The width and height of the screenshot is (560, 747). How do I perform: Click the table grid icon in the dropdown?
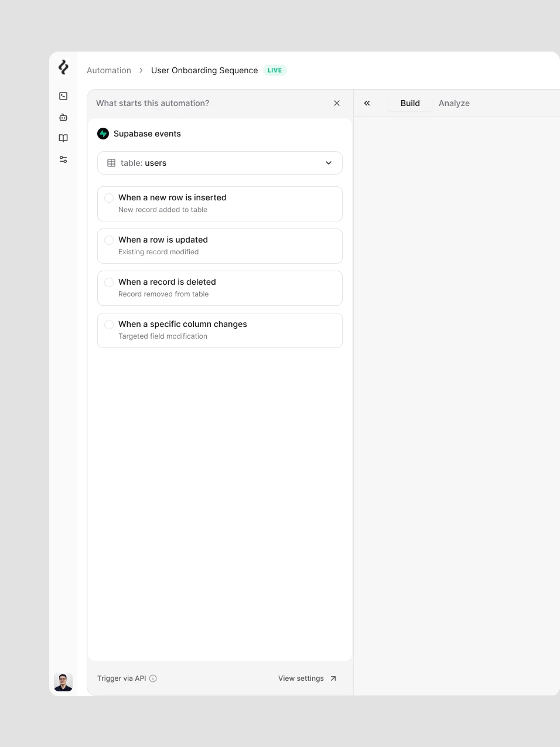tap(111, 163)
